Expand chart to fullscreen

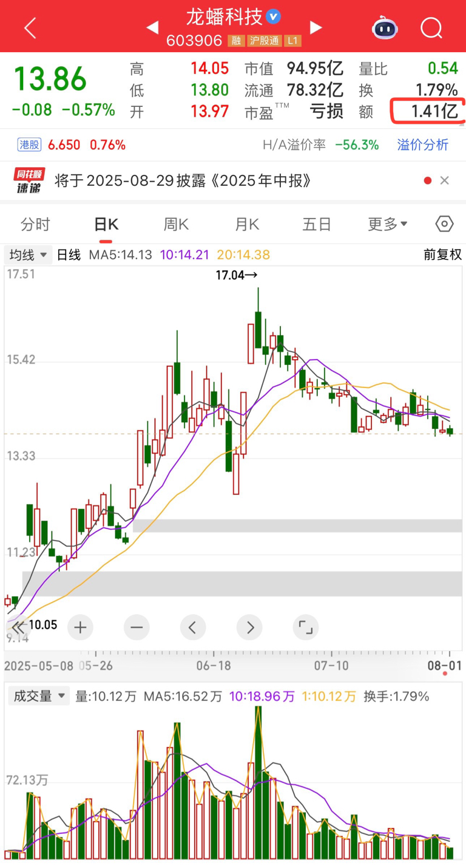pyautogui.click(x=305, y=627)
